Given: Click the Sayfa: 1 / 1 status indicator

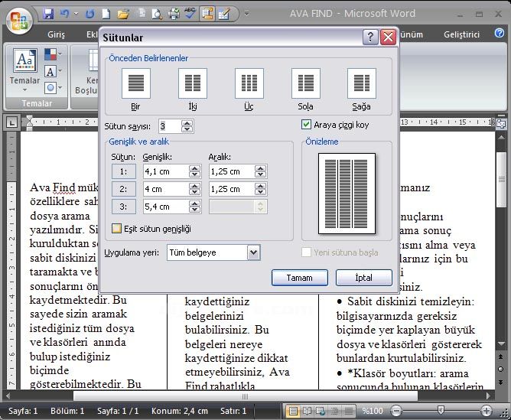Looking at the screenshot, I should coord(118,412).
